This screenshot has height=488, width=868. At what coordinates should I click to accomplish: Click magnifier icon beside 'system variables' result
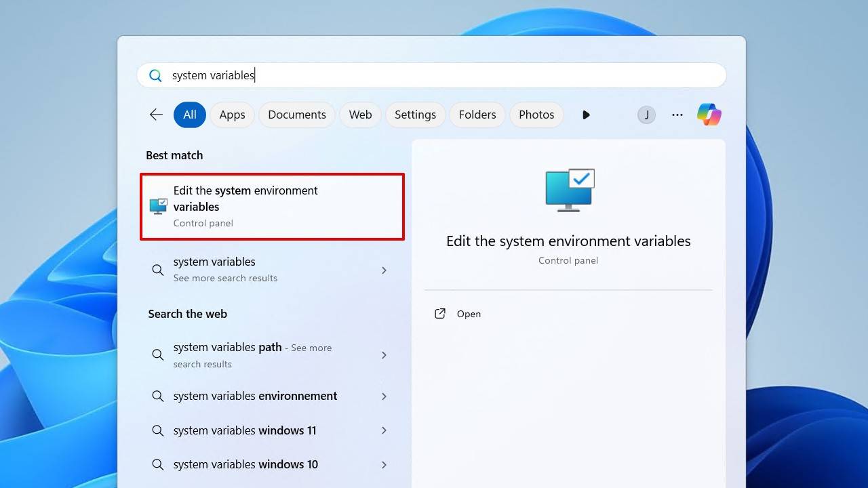(x=158, y=270)
